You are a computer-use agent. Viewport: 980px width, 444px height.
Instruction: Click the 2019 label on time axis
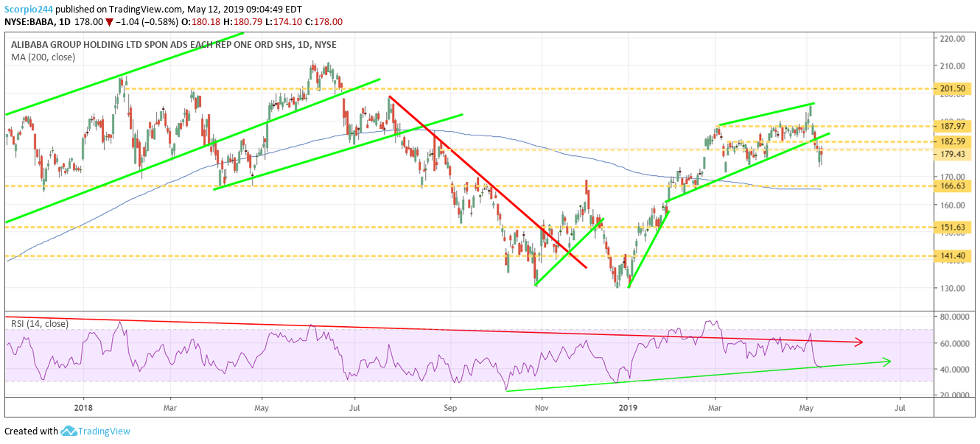628,406
